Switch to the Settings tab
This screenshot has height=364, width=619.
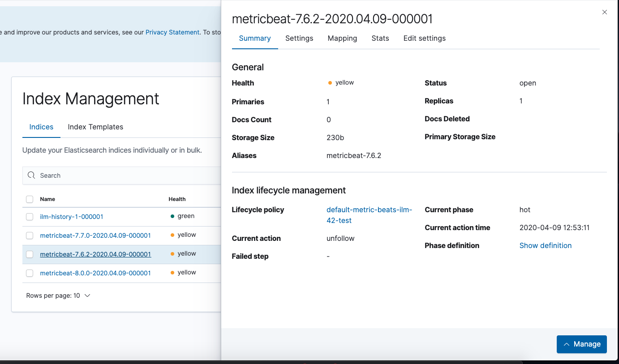tap(299, 38)
